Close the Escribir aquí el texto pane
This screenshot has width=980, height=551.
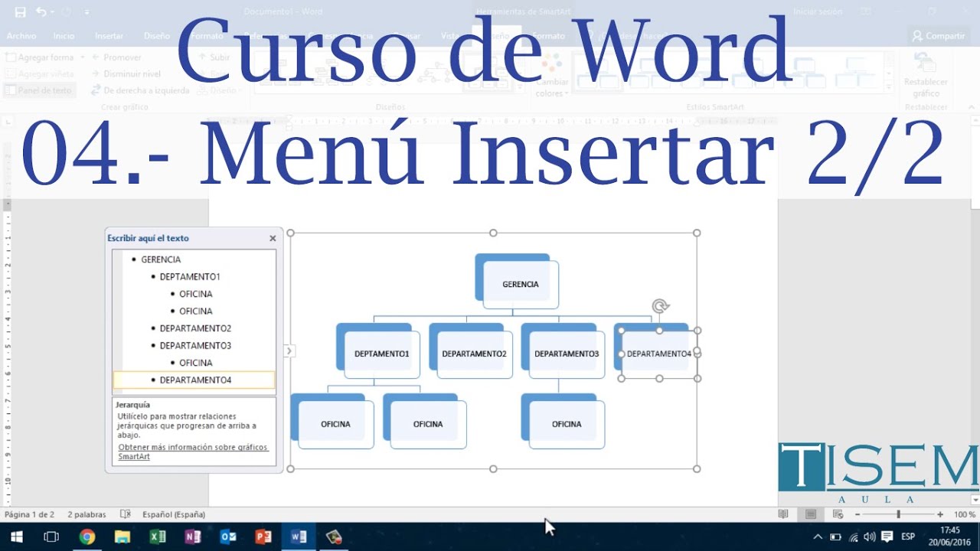273,238
